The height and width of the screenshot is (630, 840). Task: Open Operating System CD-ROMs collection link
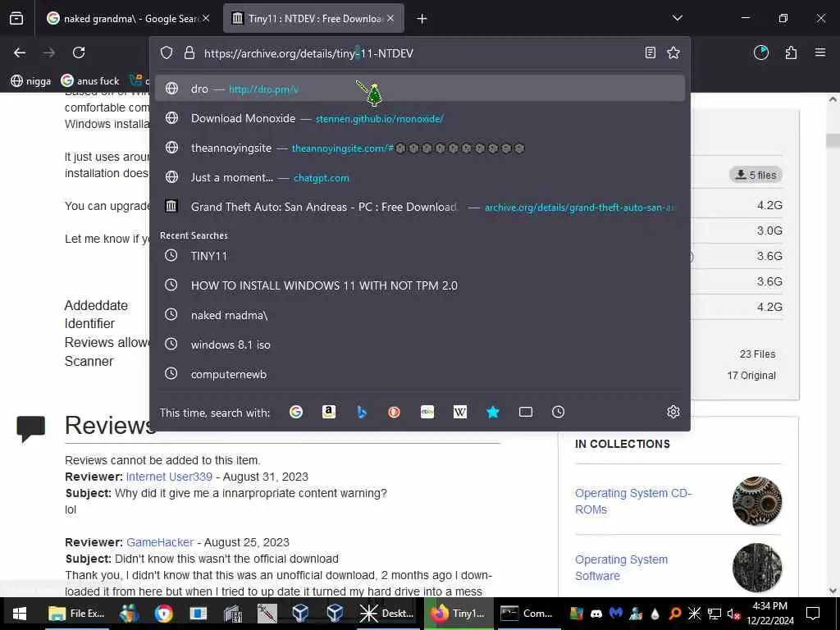(x=633, y=501)
